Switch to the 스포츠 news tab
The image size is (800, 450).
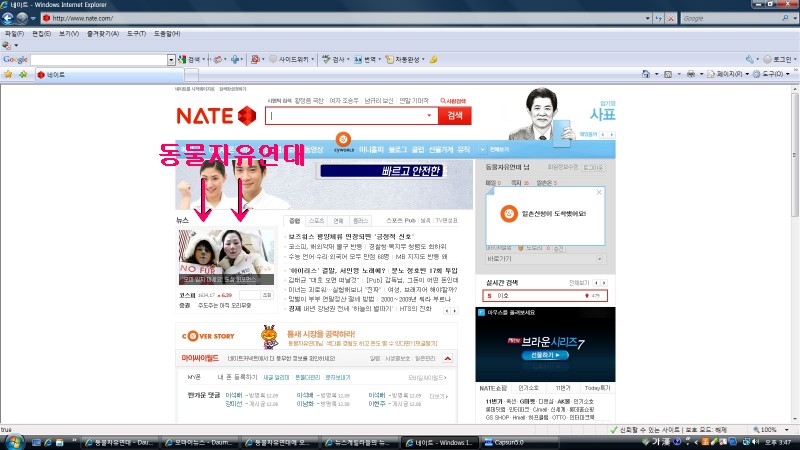tap(316, 221)
